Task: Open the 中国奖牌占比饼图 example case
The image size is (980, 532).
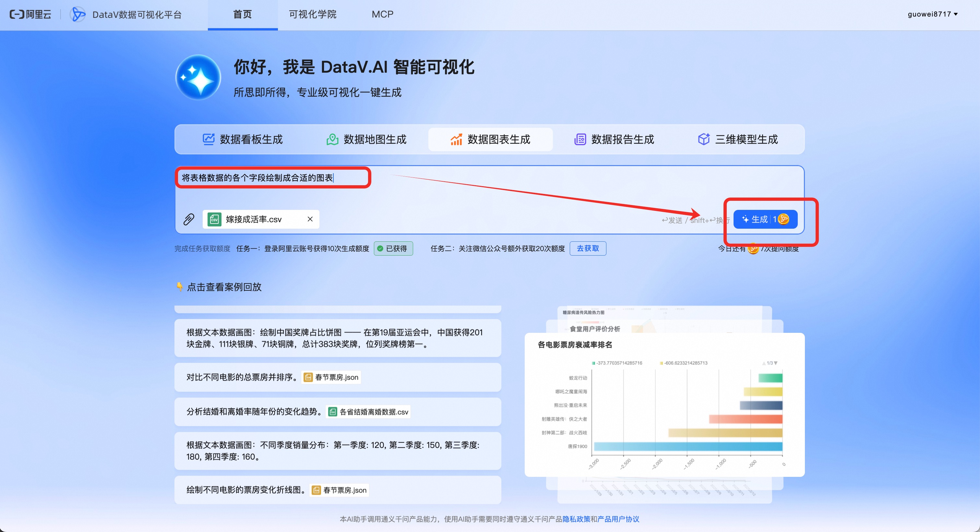Action: click(338, 338)
